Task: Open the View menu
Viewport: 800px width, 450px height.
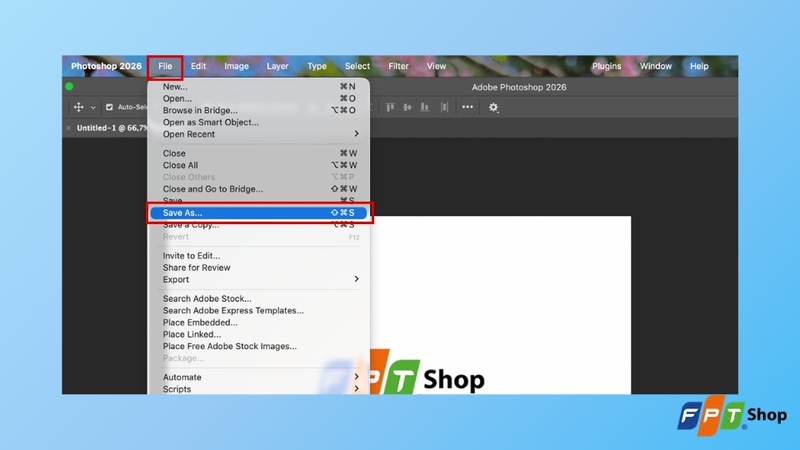Action: 436,66
